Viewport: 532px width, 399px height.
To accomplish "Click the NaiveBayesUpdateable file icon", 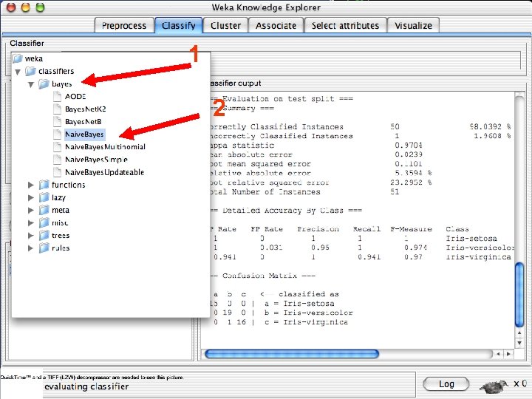I will (57, 172).
